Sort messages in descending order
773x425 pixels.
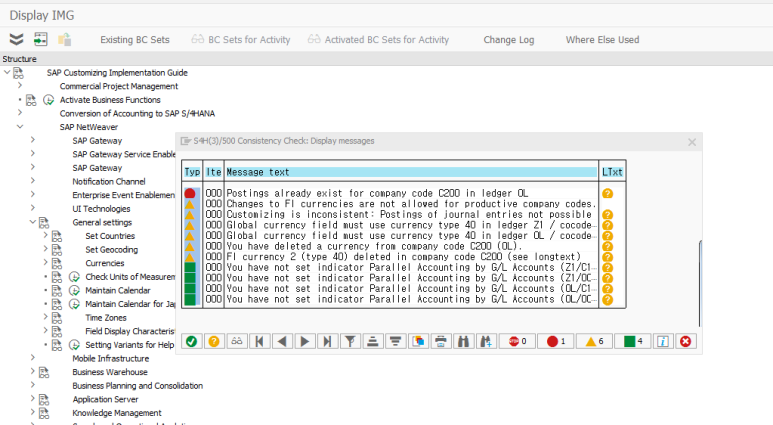395,341
